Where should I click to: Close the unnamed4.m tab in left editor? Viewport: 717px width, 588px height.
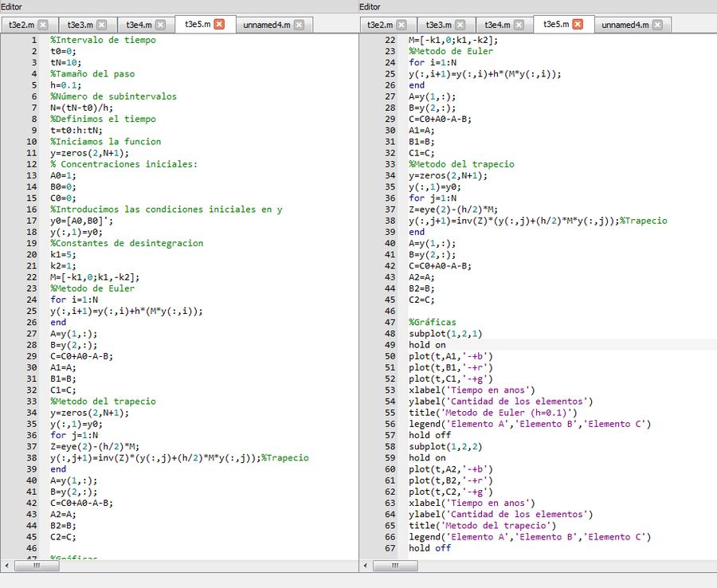(x=299, y=25)
